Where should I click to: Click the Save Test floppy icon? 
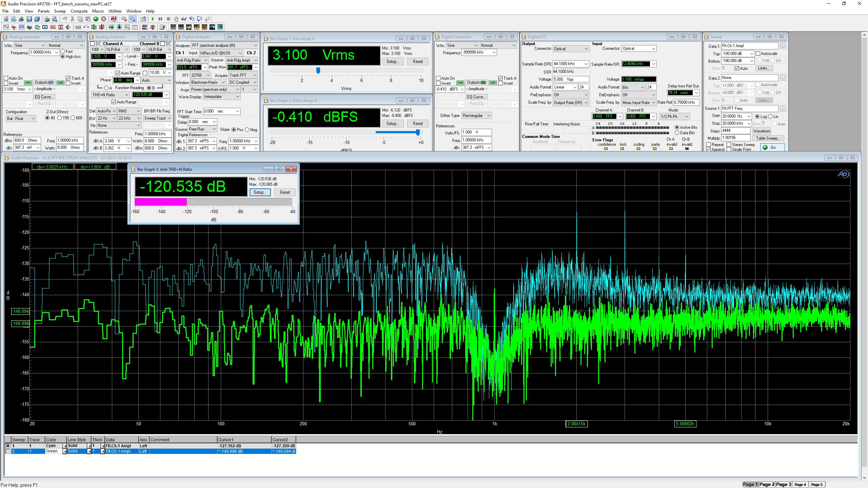coord(29,19)
